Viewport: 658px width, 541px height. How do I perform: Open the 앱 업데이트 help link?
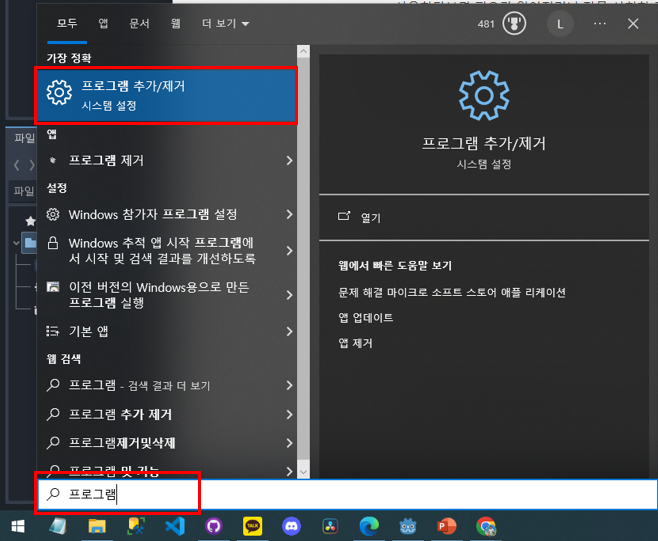(366, 318)
